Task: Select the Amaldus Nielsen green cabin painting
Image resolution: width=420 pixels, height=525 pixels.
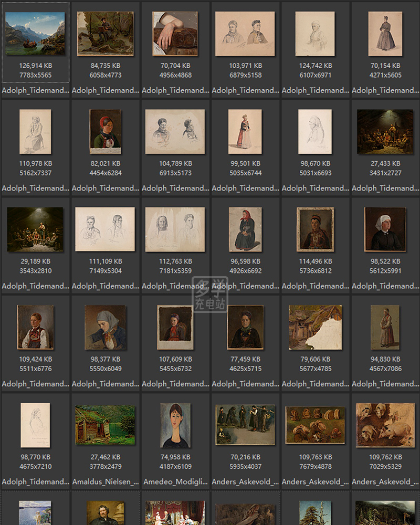Action: coord(105,425)
